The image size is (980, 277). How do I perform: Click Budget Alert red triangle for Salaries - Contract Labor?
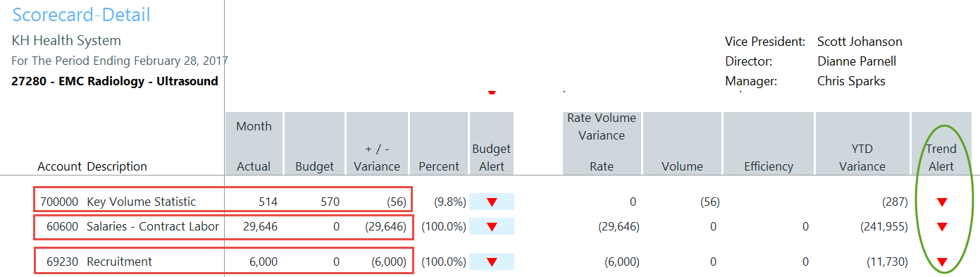pyautogui.click(x=492, y=227)
